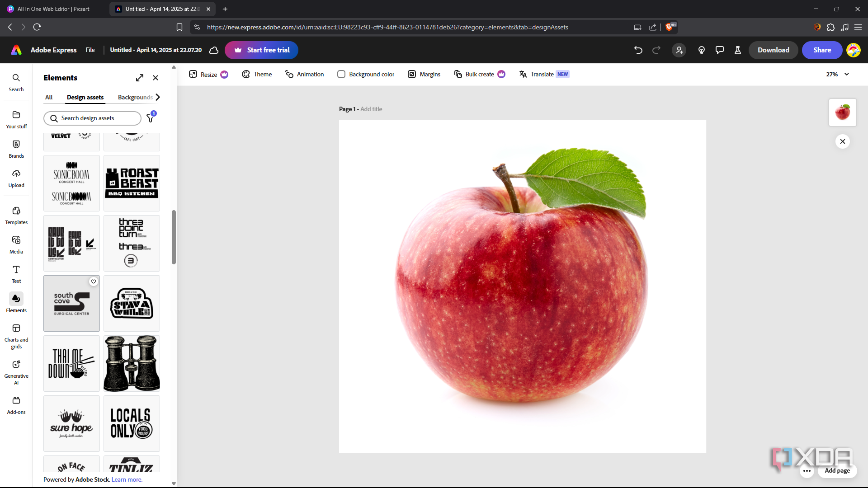The height and width of the screenshot is (488, 868).
Task: Close the Elements panel
Action: (156, 78)
